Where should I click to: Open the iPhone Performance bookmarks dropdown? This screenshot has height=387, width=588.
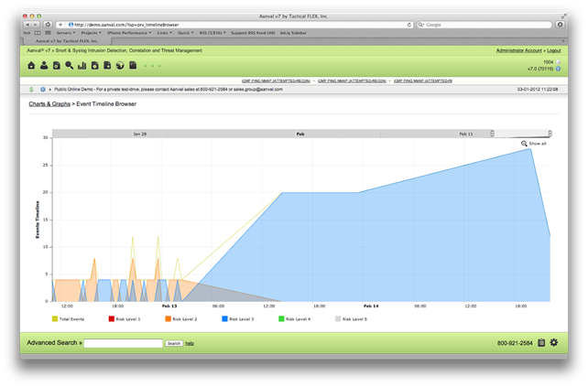[129, 33]
